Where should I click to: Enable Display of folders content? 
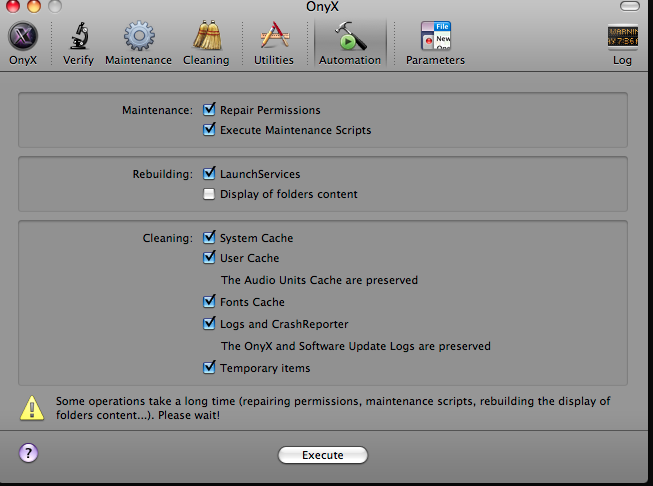pyautogui.click(x=209, y=194)
